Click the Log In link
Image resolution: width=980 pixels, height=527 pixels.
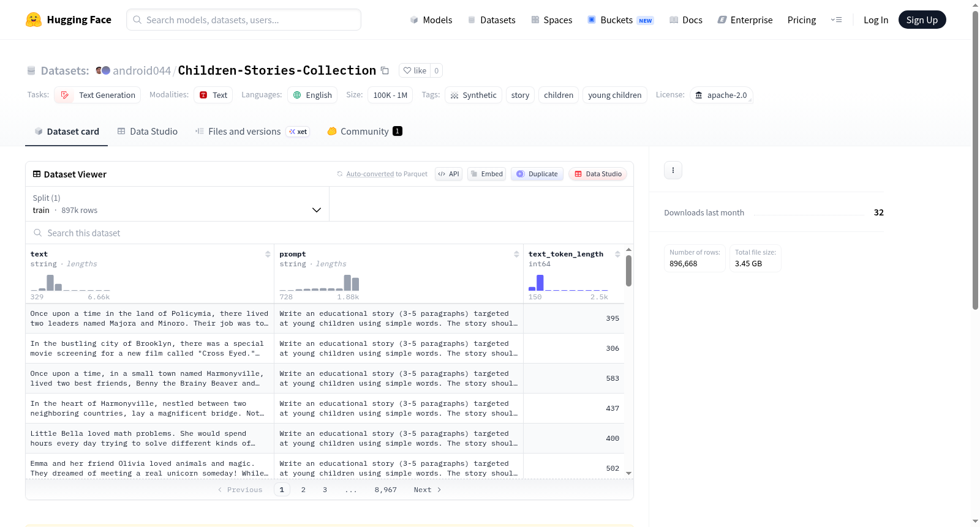[x=876, y=20]
